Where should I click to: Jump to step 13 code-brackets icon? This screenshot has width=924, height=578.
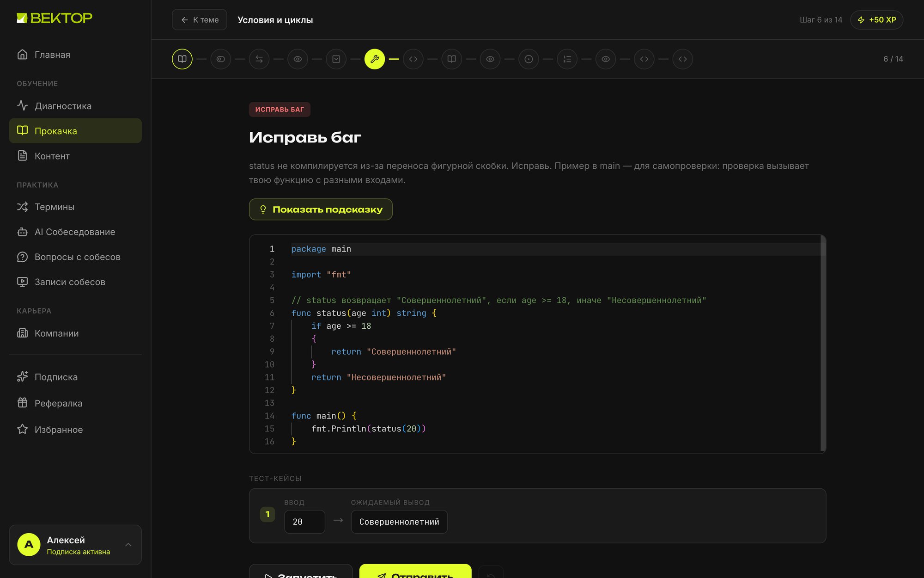point(644,59)
